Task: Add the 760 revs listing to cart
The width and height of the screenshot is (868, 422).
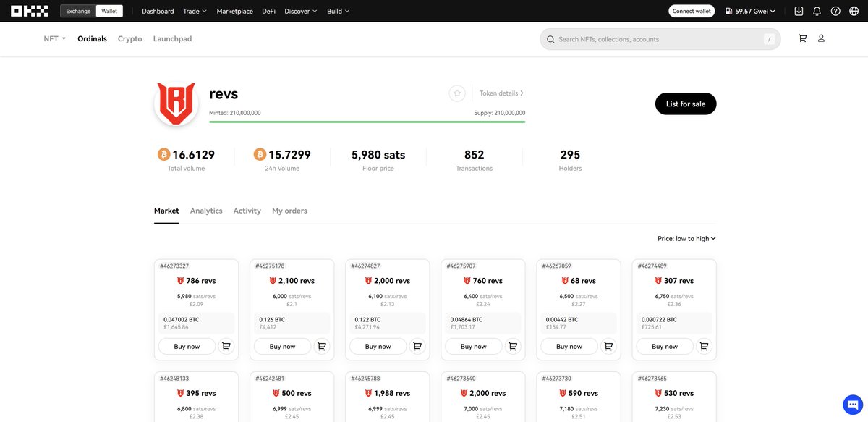Action: (513, 347)
